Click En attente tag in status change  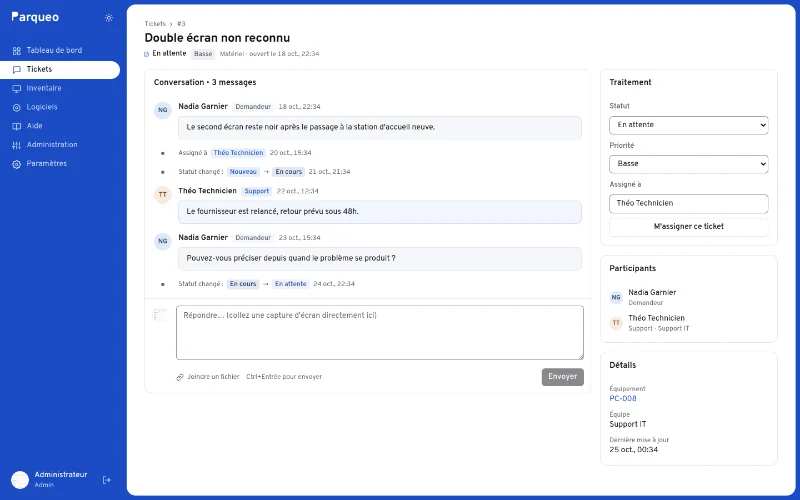291,284
